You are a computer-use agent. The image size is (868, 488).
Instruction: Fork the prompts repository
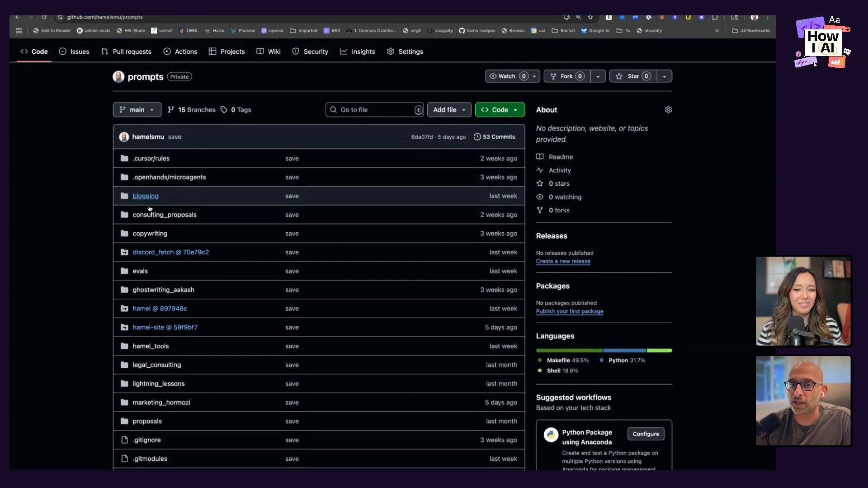[x=566, y=76]
